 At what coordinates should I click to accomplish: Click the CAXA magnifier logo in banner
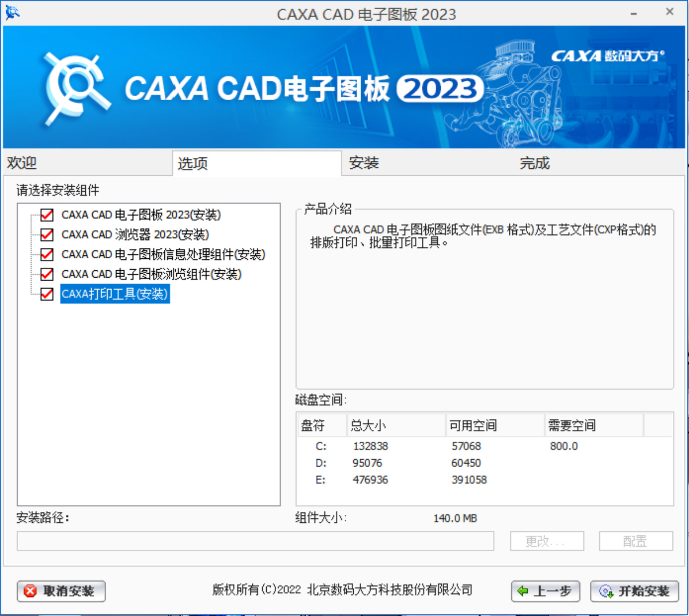pos(76,88)
